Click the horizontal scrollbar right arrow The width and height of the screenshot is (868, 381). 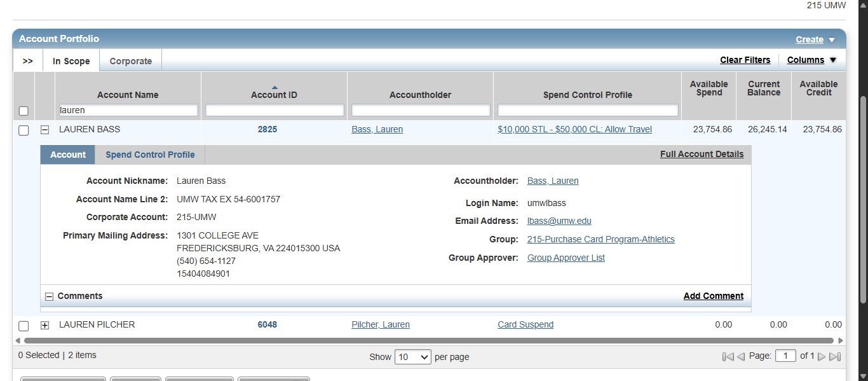[840, 340]
